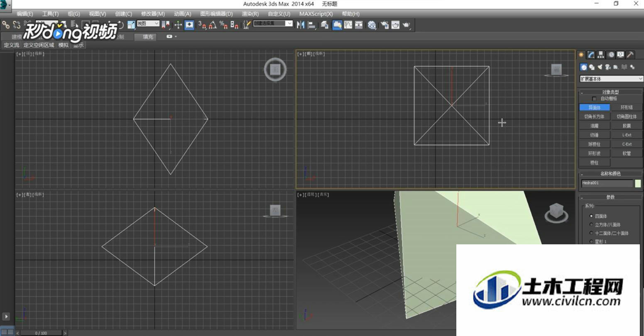
Task: Open the 扩展基本体 category dropdown
Action: pyautogui.click(x=611, y=78)
